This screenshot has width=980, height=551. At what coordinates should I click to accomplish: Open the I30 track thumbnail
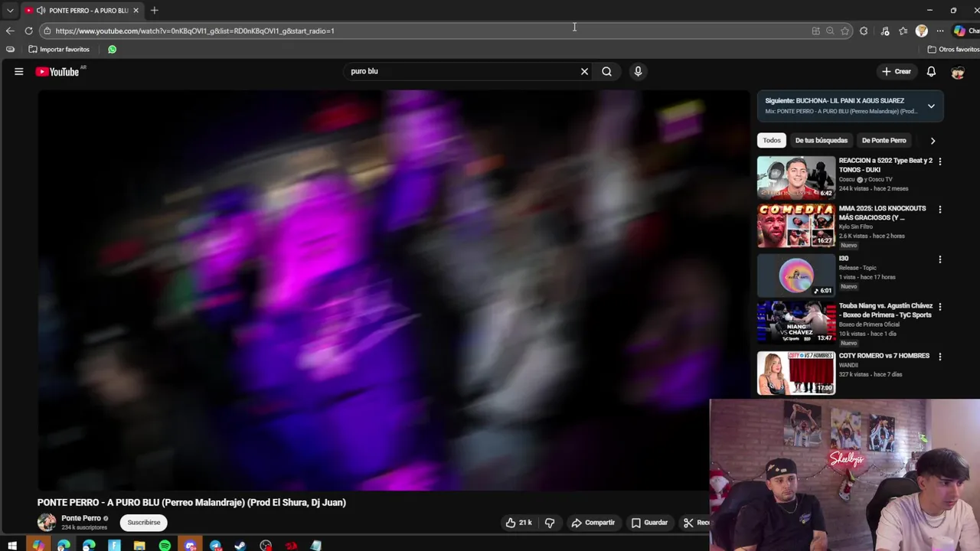796,275
